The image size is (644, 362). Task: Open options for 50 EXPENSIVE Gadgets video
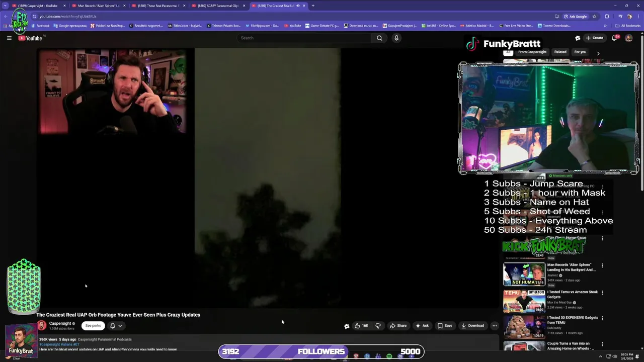(x=602, y=318)
